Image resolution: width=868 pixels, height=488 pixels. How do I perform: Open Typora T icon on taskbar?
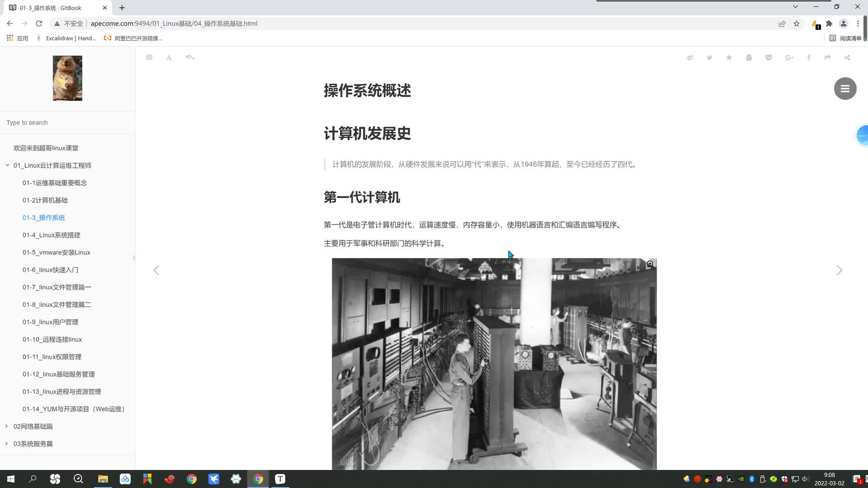coord(280,479)
